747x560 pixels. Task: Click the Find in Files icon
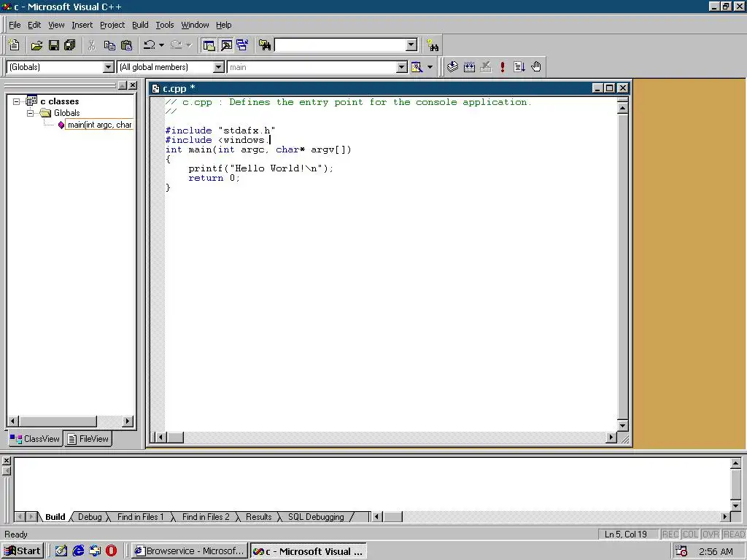pyautogui.click(x=265, y=45)
